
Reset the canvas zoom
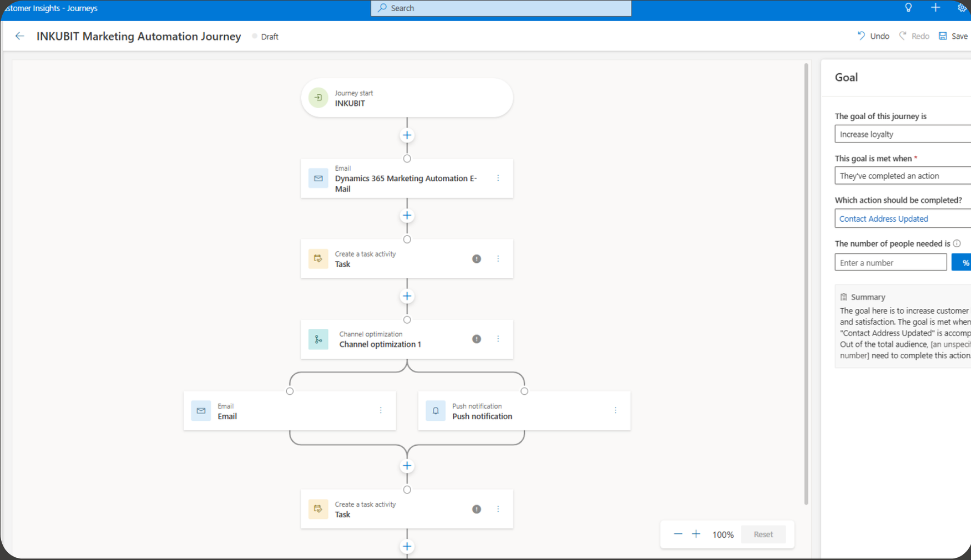763,534
